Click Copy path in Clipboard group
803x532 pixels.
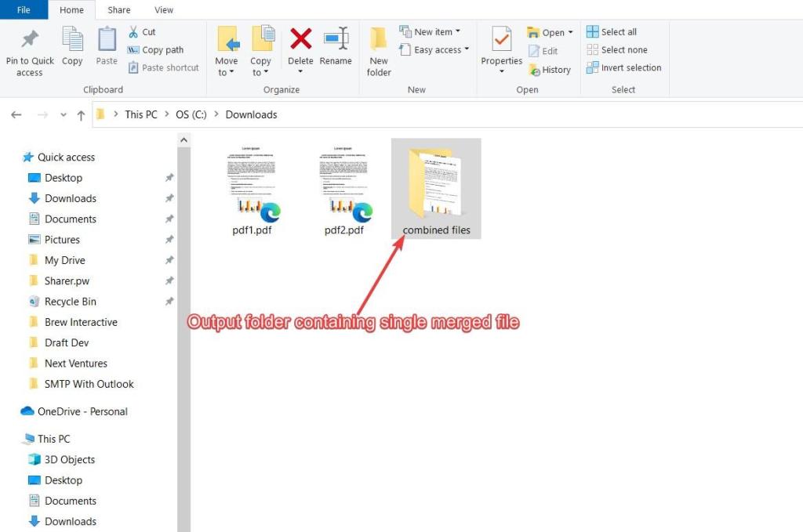tap(156, 49)
